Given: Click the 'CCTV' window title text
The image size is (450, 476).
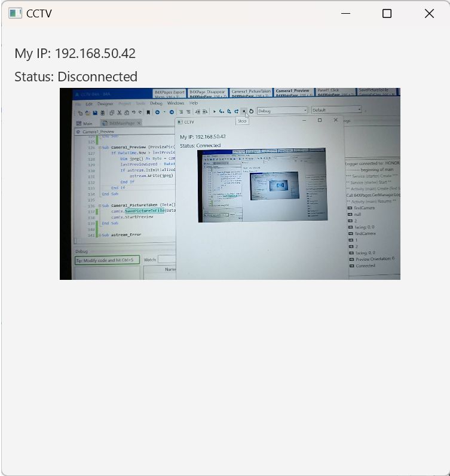Looking at the screenshot, I should click(x=39, y=14).
